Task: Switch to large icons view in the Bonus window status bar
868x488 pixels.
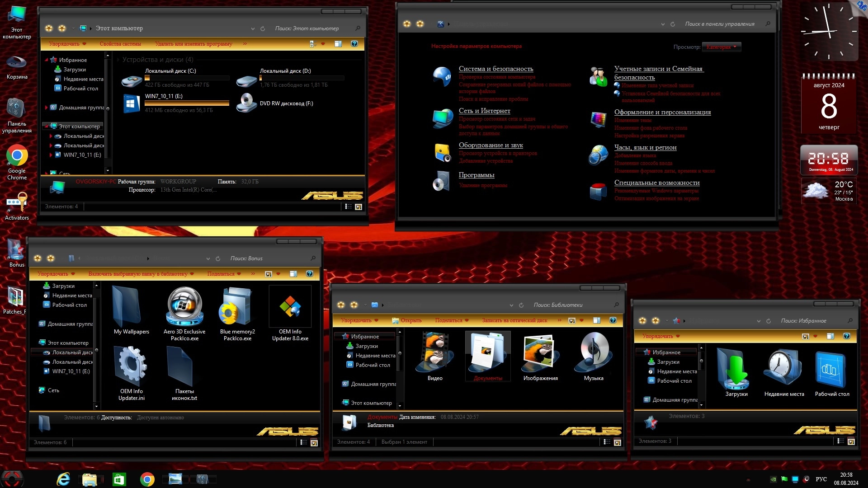Action: tap(314, 443)
